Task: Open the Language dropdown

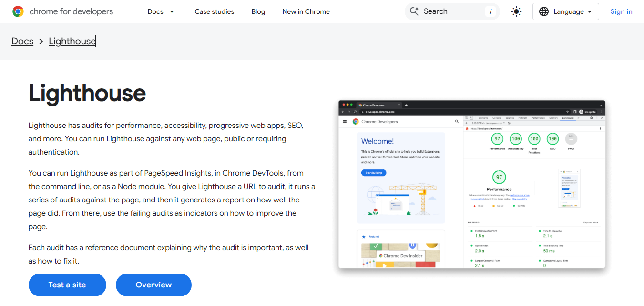Action: coord(566,11)
